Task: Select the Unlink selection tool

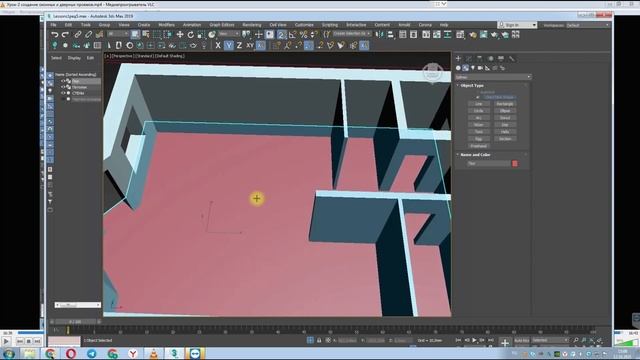Action: [88, 35]
